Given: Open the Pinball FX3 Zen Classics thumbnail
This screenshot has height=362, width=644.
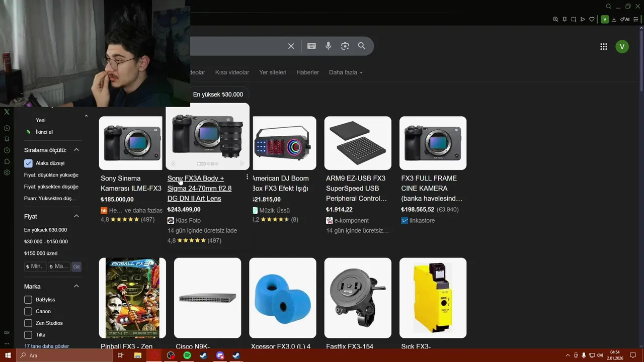Looking at the screenshot, I should pos(132,298).
